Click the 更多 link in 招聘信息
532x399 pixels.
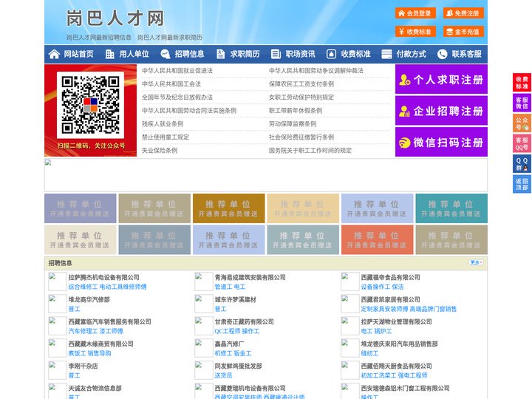[476, 262]
